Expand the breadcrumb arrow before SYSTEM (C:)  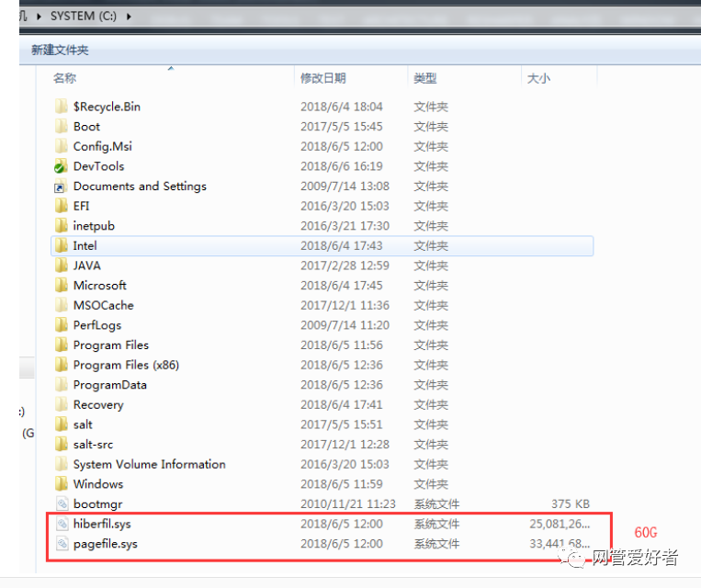[x=39, y=17]
